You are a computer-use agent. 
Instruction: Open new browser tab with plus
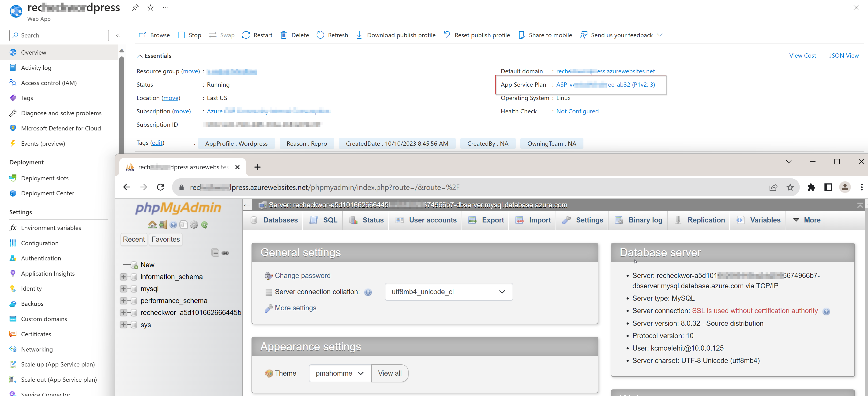pos(257,167)
